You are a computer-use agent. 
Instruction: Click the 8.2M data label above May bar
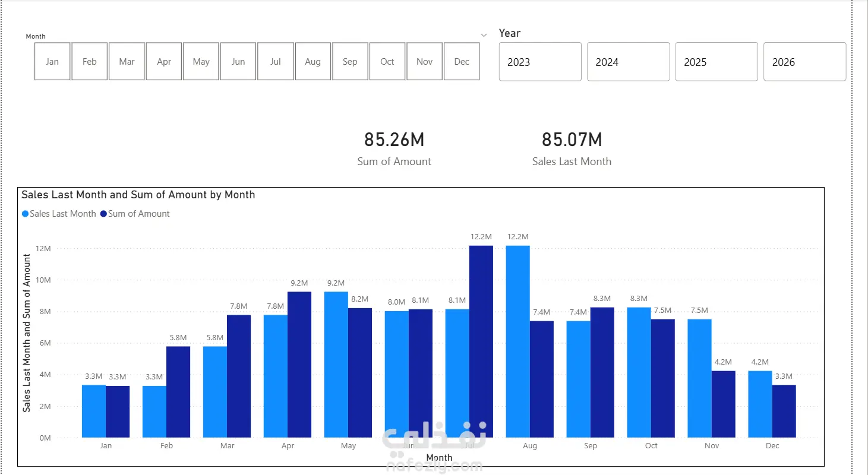360,299
